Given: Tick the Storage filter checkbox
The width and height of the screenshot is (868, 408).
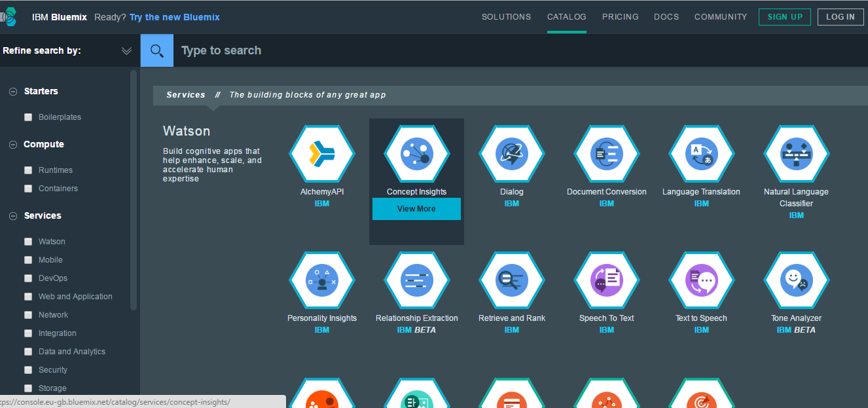Looking at the screenshot, I should coord(28,388).
